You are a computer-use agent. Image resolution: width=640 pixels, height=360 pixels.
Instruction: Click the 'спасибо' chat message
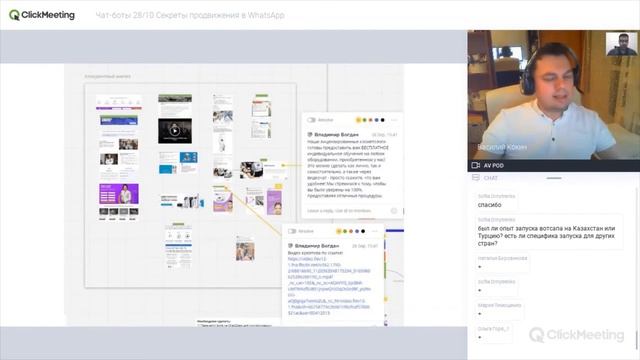coord(489,205)
